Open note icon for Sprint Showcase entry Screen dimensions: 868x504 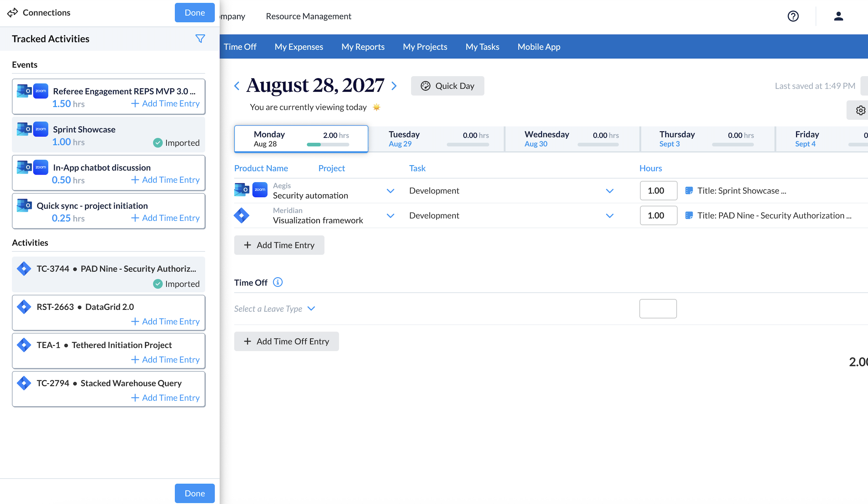(x=689, y=190)
